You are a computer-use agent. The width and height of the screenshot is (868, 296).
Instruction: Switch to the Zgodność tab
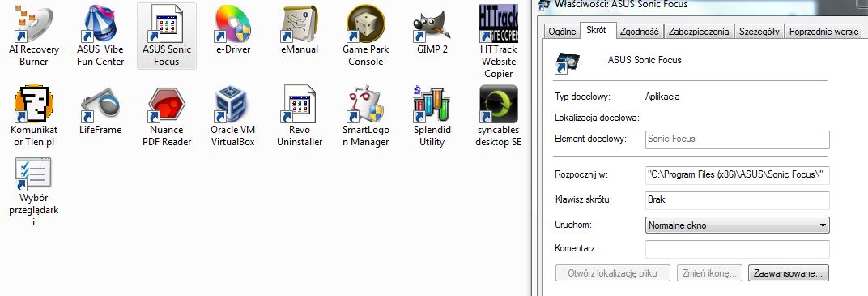[639, 32]
